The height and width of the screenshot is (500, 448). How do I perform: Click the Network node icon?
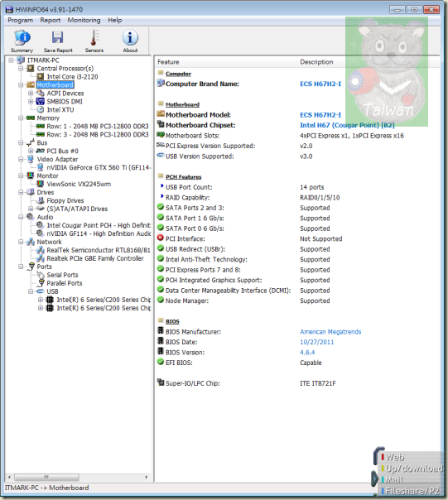click(x=31, y=242)
